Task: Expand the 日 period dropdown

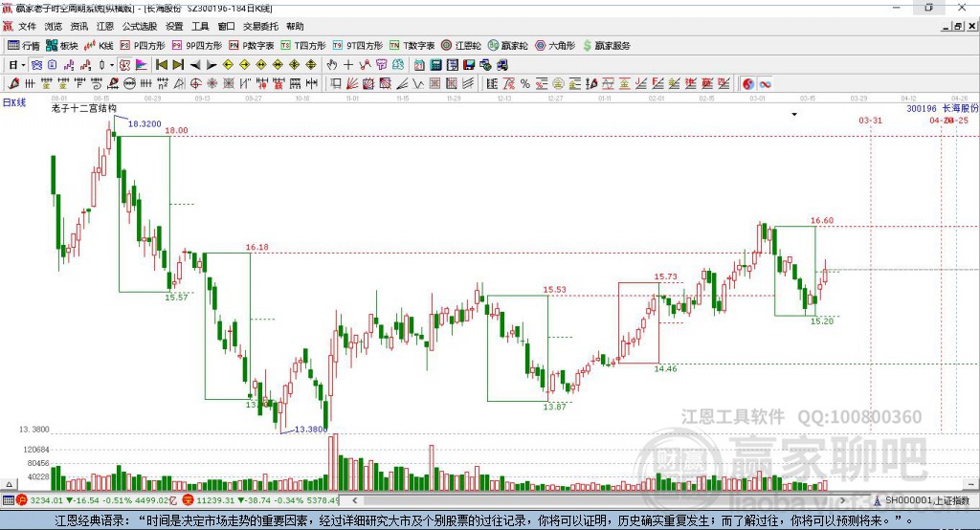Action: click(x=23, y=65)
